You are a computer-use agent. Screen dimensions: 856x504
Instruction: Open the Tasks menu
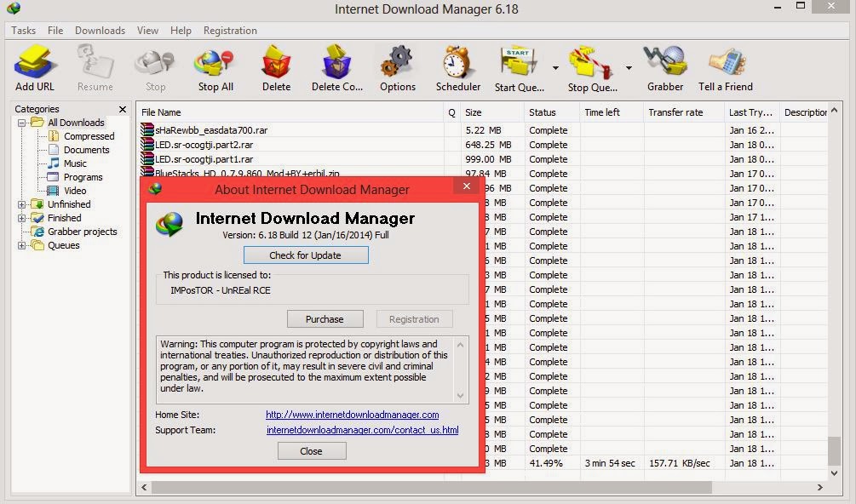click(24, 31)
